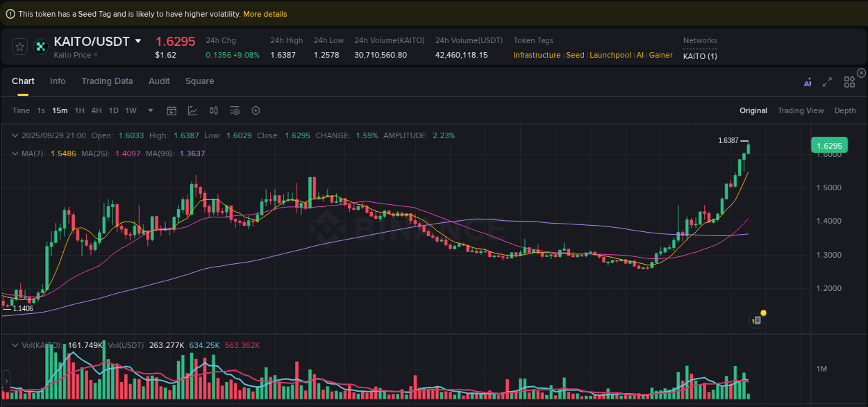Screen dimensions: 868x407
Task: Collapse the moving averages MA row
Action: point(15,153)
